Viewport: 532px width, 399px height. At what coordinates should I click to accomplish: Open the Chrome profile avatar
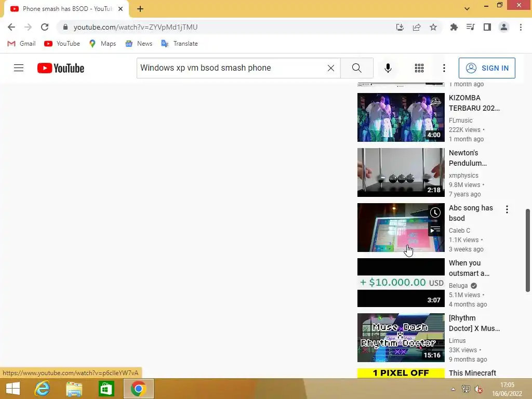[x=504, y=27]
